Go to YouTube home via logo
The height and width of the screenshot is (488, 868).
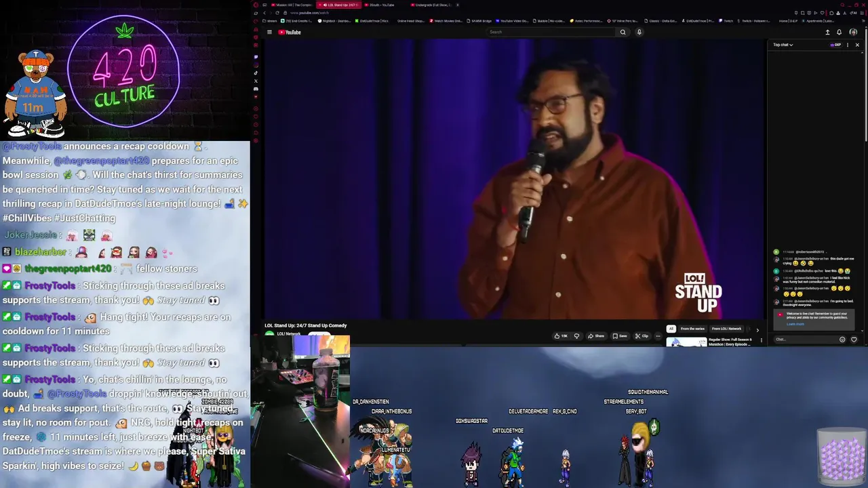point(290,32)
